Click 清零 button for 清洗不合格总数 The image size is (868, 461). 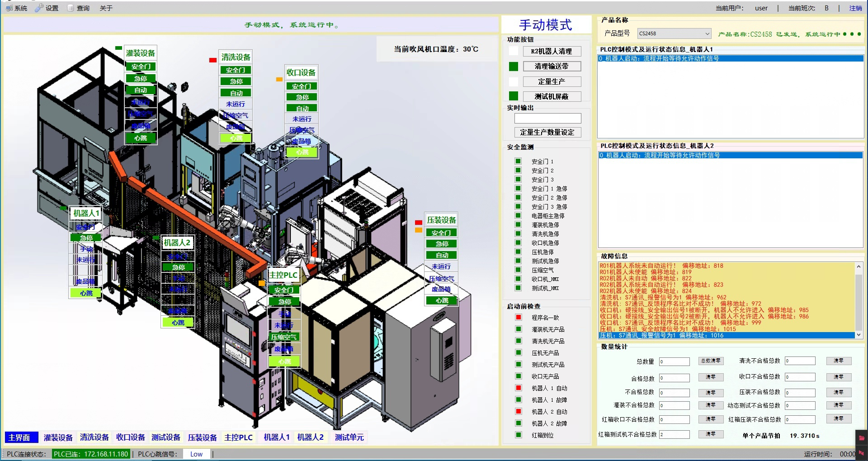click(839, 361)
